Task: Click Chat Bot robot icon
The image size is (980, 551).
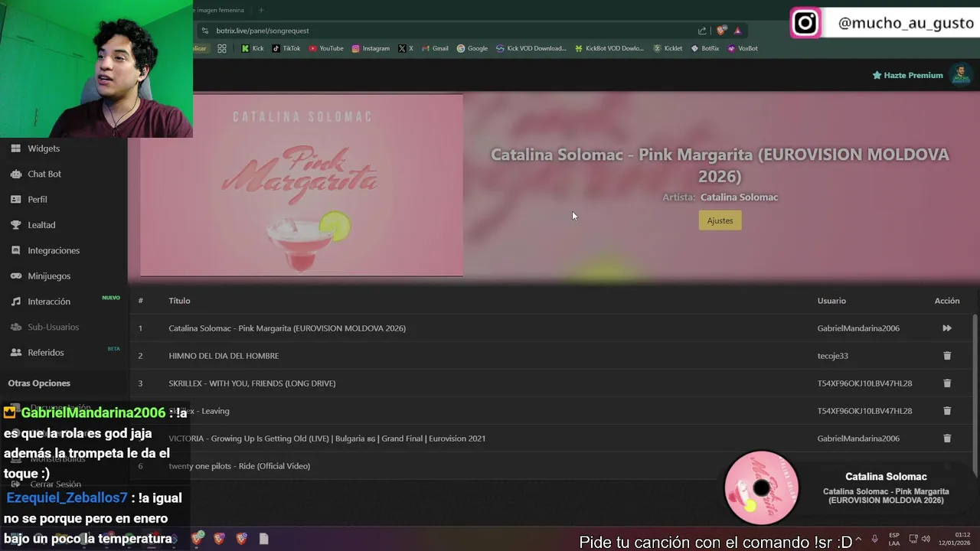Action: pyautogui.click(x=15, y=174)
